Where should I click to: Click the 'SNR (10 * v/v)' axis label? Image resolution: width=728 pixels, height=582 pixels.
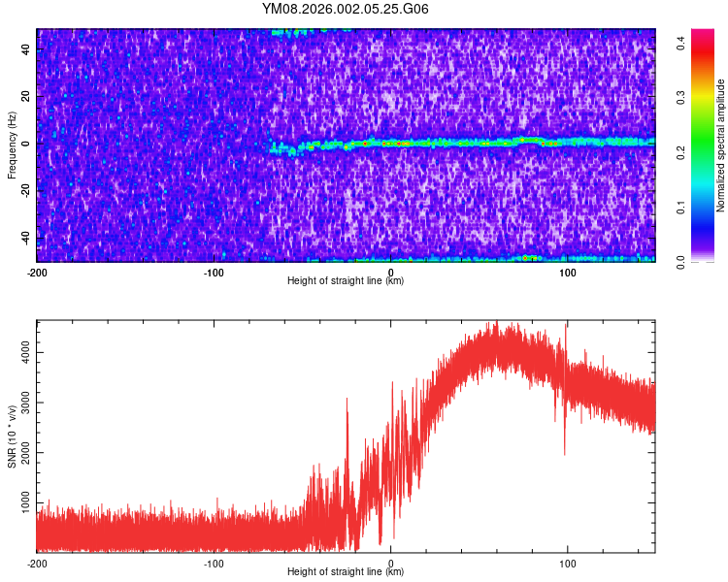point(12,436)
